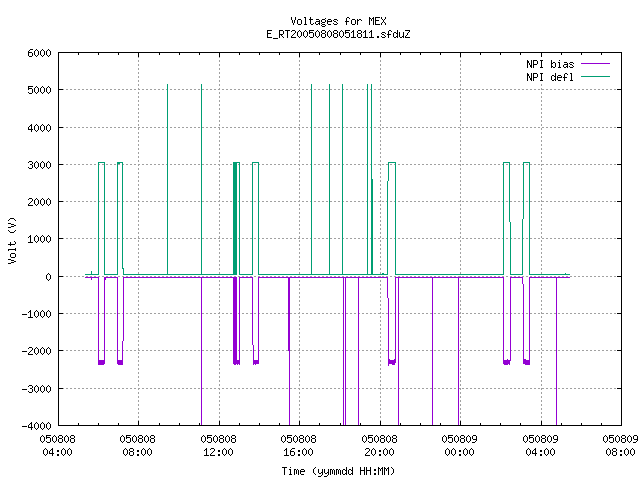Viewport: 640px width, 480px height.
Task: Click the y-axis tick value 1000
Action: pos(39,239)
